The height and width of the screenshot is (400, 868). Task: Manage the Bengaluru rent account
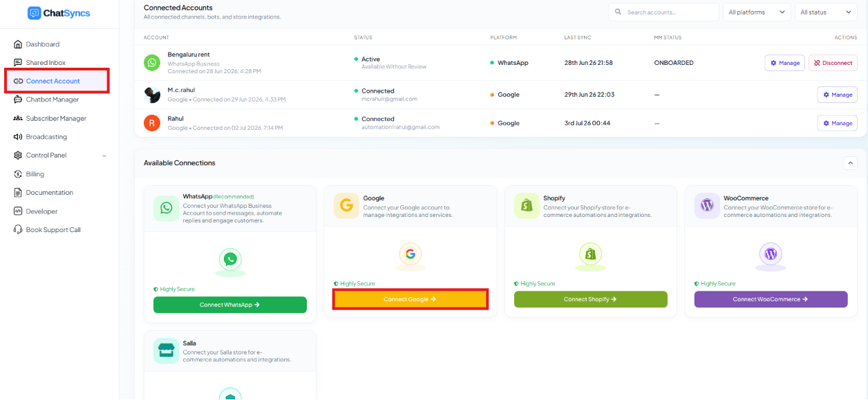(784, 63)
